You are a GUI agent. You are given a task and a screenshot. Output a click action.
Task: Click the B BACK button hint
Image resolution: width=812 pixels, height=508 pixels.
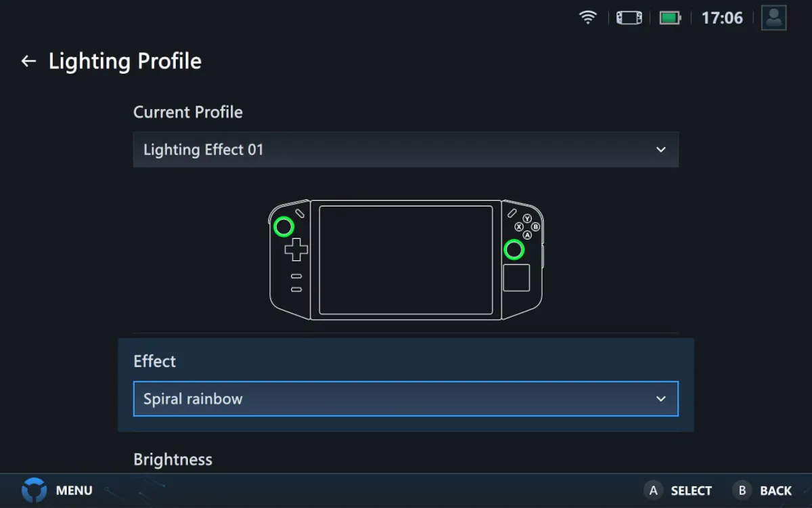(763, 491)
